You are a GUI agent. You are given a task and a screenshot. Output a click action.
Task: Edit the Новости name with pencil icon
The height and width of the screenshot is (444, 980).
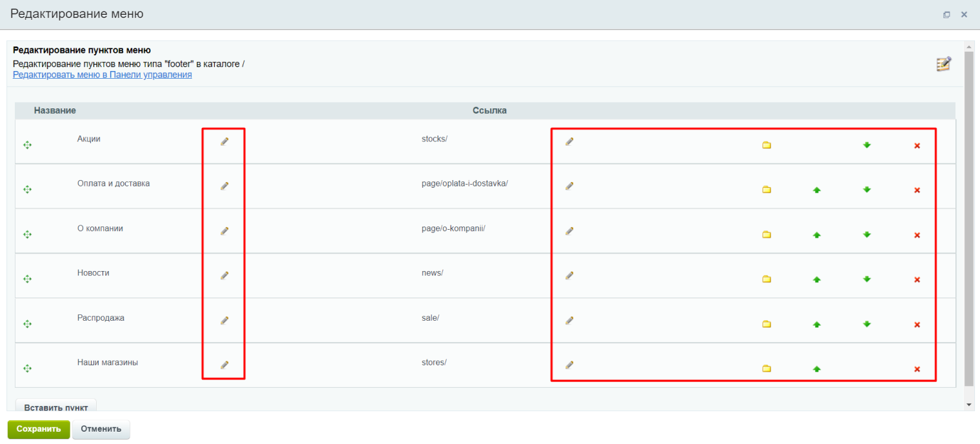point(224,276)
